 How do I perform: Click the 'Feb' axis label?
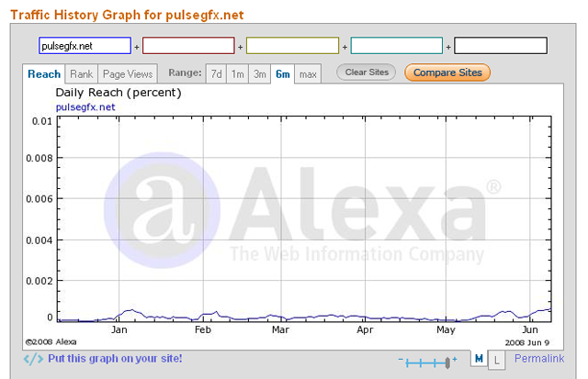pyautogui.click(x=203, y=329)
